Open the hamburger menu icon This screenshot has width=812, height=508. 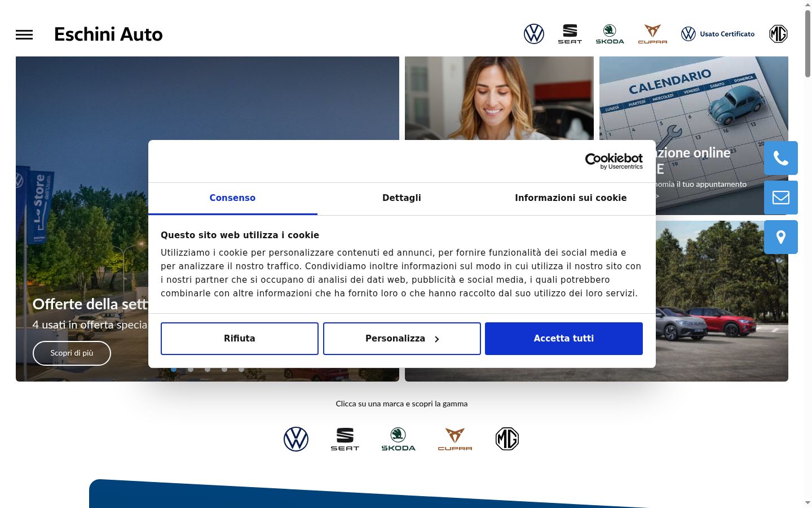pyautogui.click(x=24, y=35)
